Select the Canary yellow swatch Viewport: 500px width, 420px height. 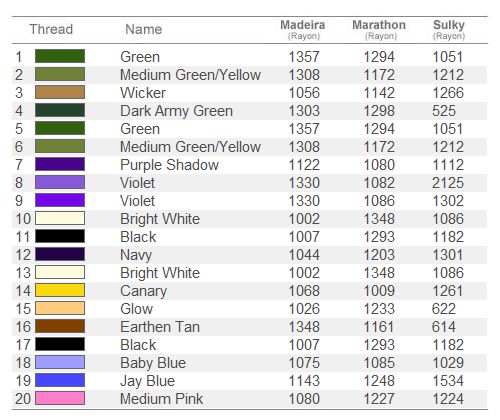[x=60, y=290]
